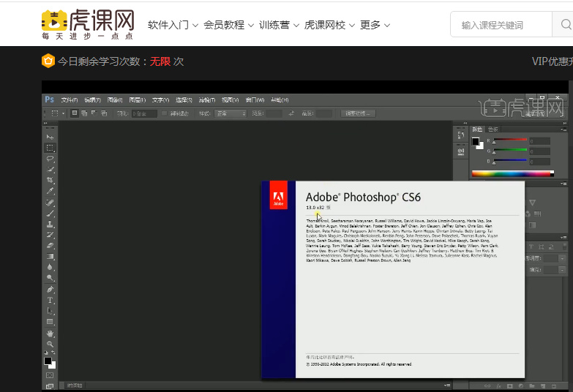This screenshot has height=392, width=573.
Task: Choose New Selection mode in options bar
Action: 75,113
